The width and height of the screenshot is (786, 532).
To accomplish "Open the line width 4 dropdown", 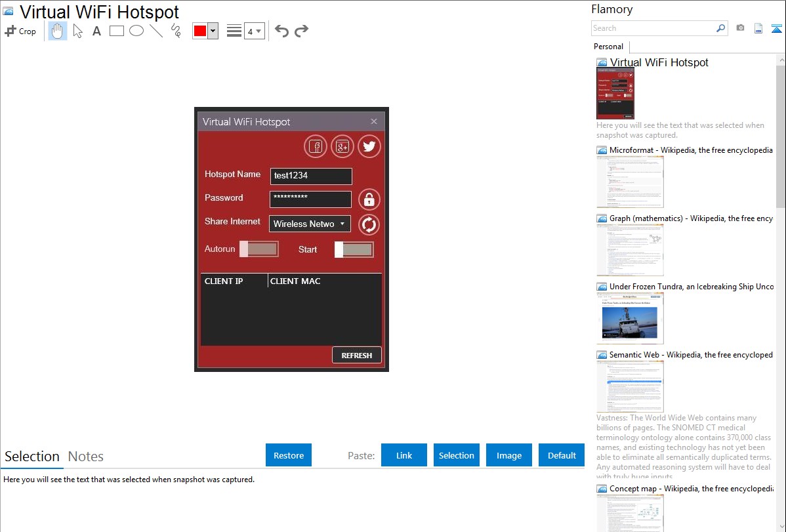I will tap(254, 31).
